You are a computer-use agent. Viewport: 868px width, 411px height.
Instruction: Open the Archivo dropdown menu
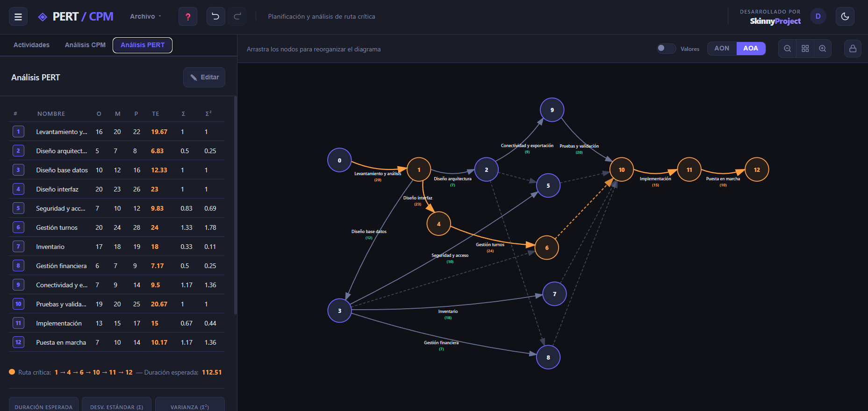[x=145, y=16]
